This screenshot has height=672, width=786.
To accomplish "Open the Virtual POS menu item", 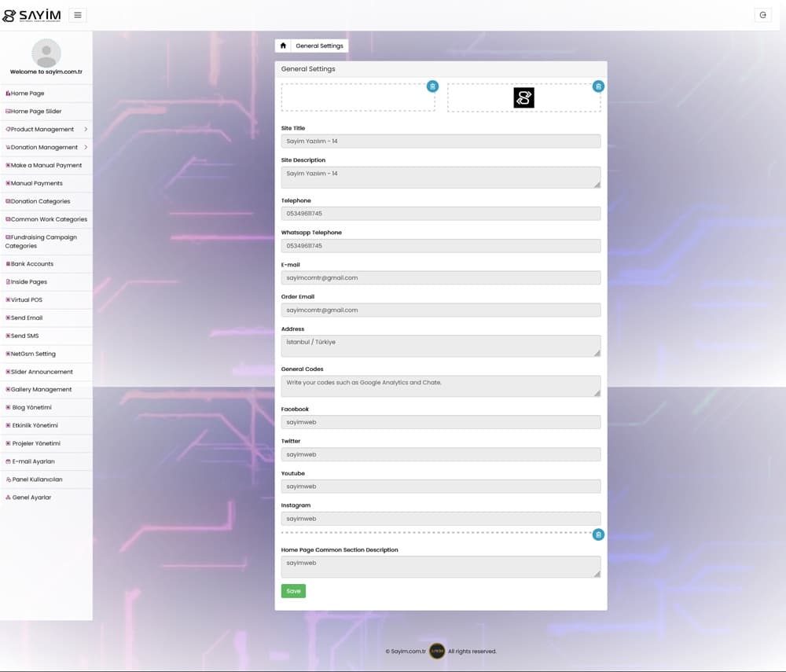I will coord(27,300).
